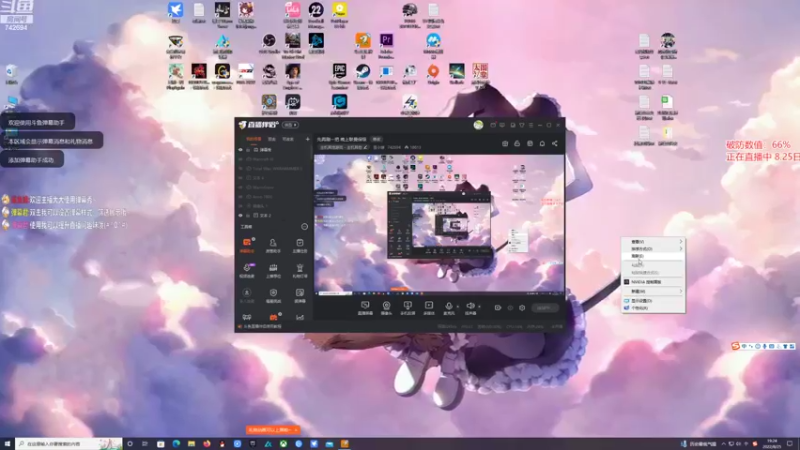
Task: Open the taskbar clock and date
Action: [772, 444]
